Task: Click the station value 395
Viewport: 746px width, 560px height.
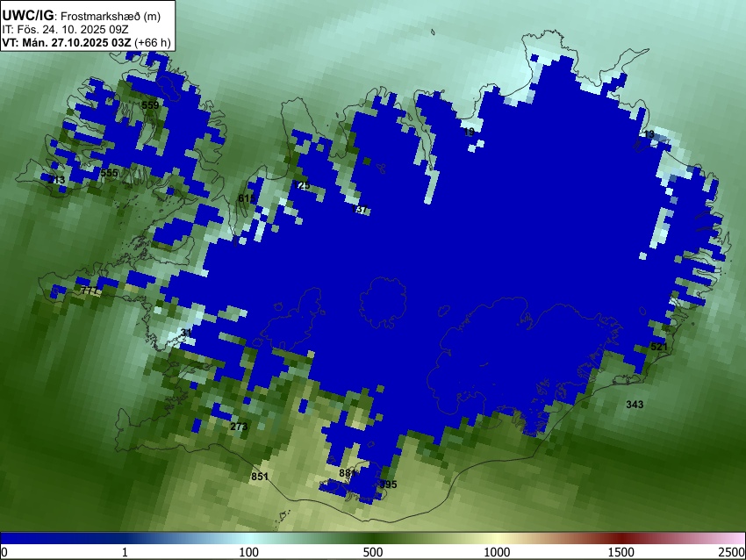Action: coord(388,485)
